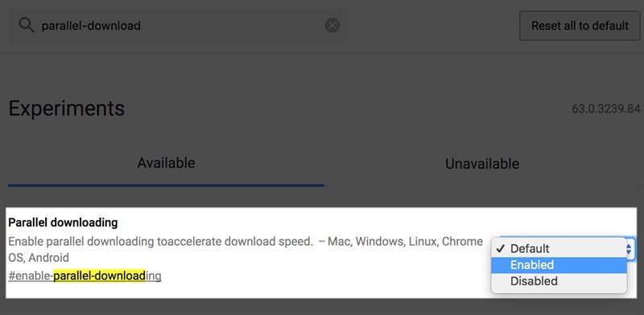
Task: Open the #enable-parallel-downloading anchor link
Action: [x=85, y=276]
